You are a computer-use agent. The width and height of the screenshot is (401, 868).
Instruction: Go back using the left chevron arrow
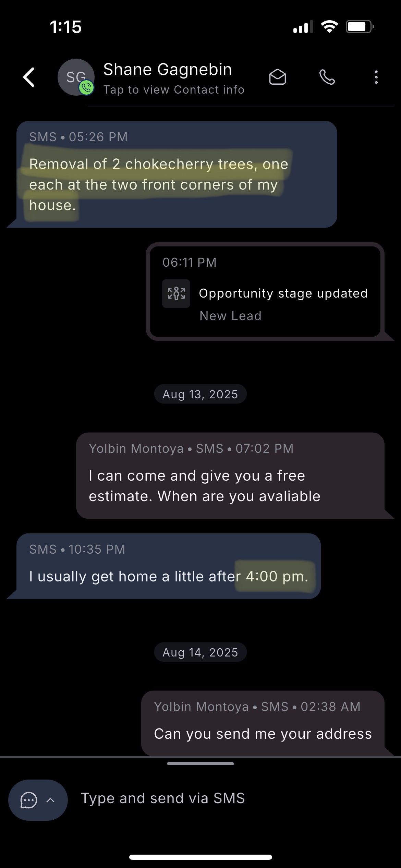29,77
